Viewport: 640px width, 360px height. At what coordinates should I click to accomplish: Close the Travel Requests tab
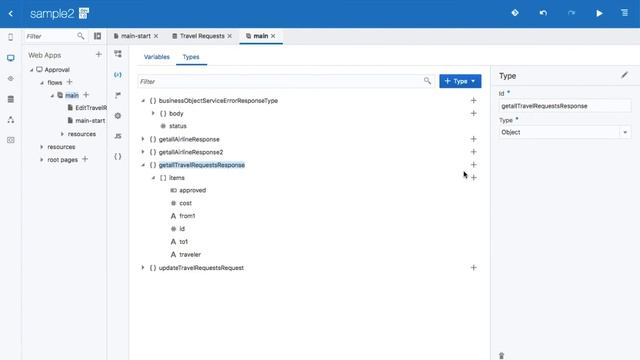pos(230,36)
